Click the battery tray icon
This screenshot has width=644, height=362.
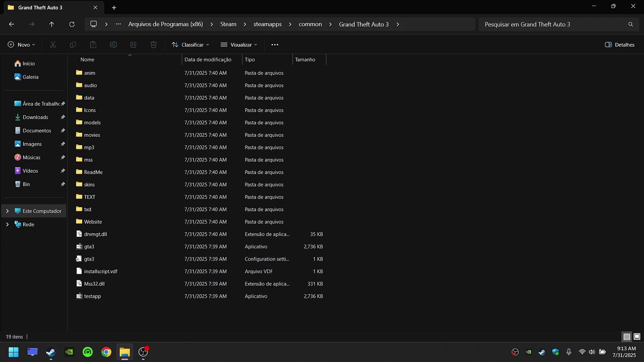[x=602, y=352]
